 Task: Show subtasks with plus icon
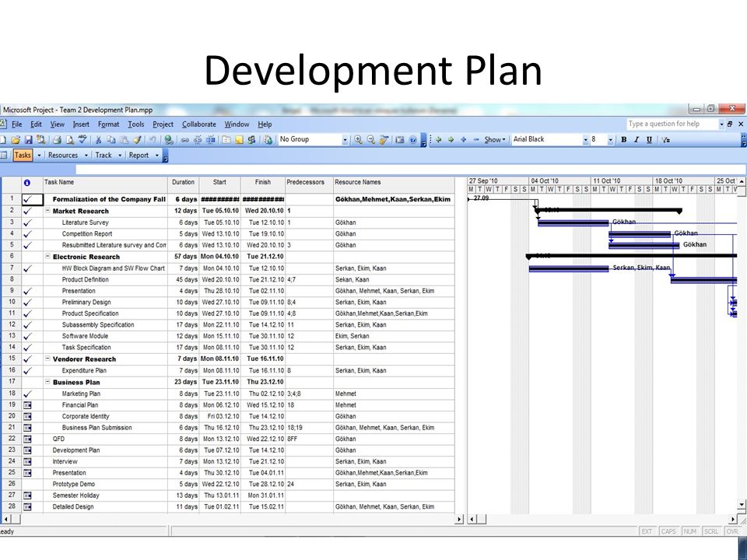(463, 139)
